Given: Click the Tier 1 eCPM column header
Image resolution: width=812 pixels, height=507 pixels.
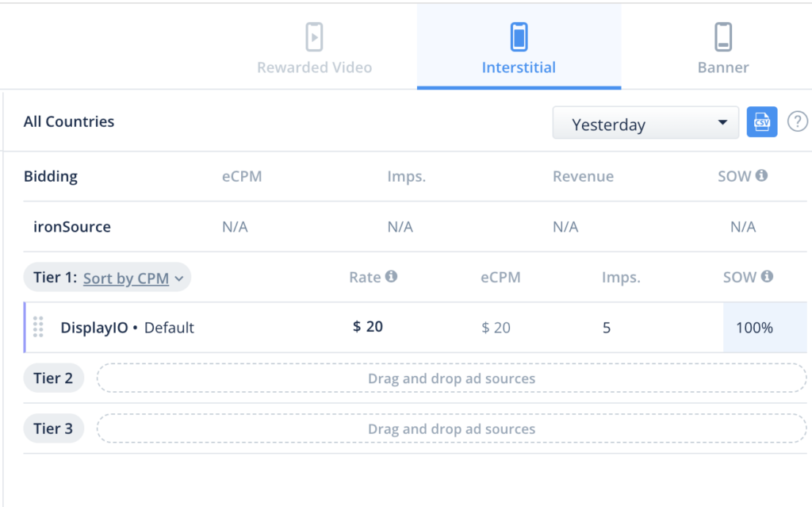Looking at the screenshot, I should 500,278.
